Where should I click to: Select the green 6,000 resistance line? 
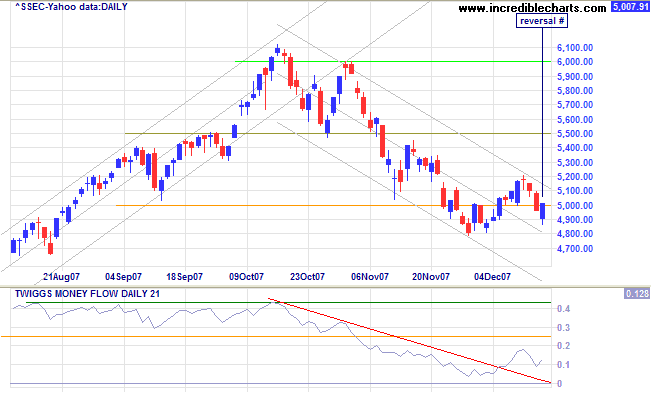tap(393, 61)
